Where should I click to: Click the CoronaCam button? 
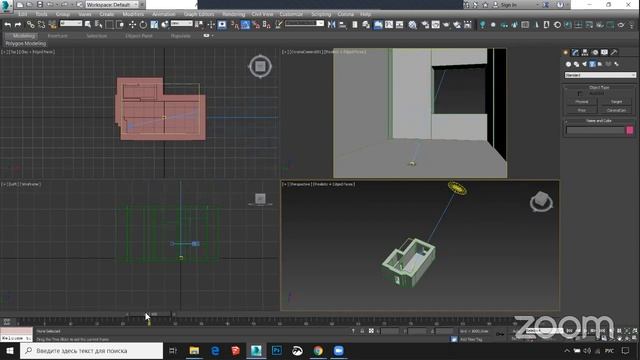point(616,110)
